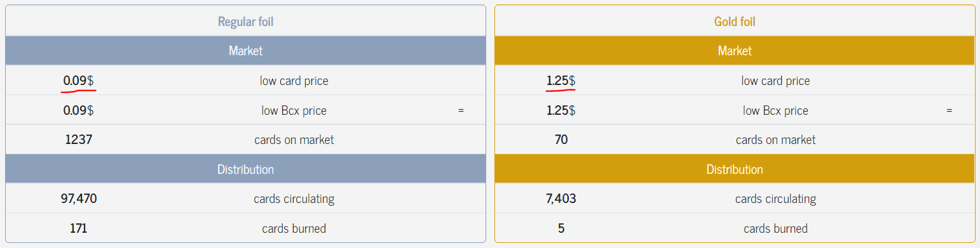The width and height of the screenshot is (980, 248).
Task: Open the 1.25$ gold low card price
Action: 561,81
